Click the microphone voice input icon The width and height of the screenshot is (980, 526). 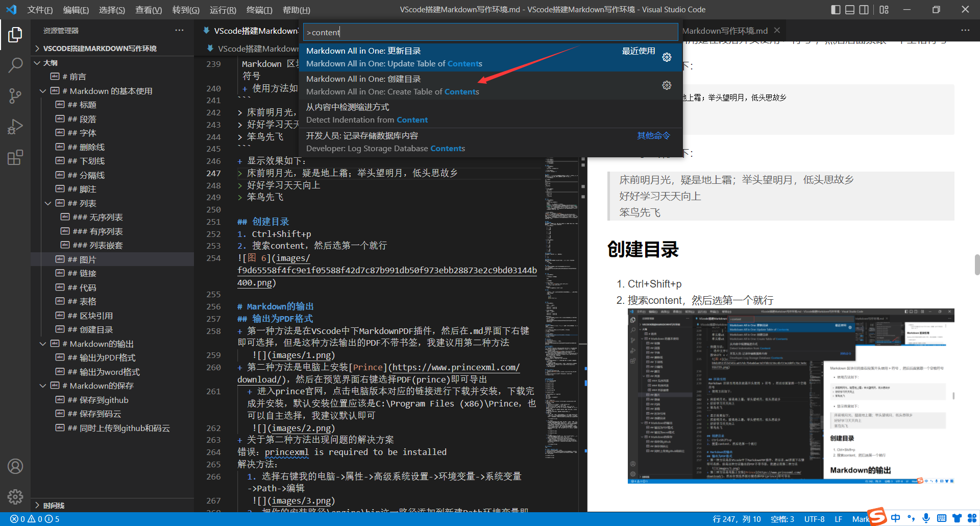926,518
